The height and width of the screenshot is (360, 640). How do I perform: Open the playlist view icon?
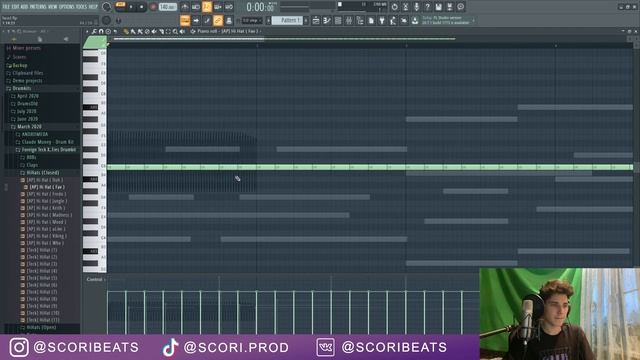[316, 20]
